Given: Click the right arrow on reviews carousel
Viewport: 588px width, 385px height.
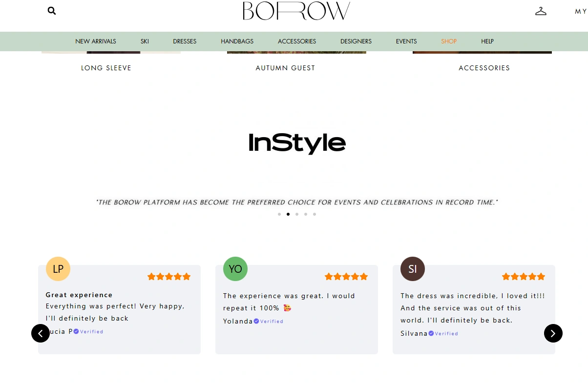Looking at the screenshot, I should pos(553,333).
